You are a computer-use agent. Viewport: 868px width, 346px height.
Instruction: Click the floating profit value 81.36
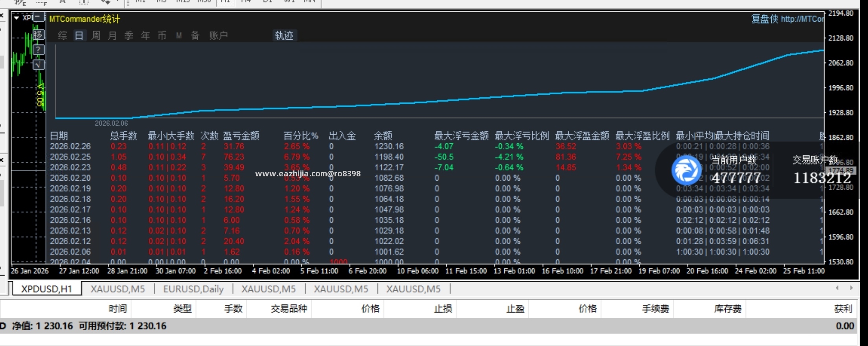coord(566,157)
